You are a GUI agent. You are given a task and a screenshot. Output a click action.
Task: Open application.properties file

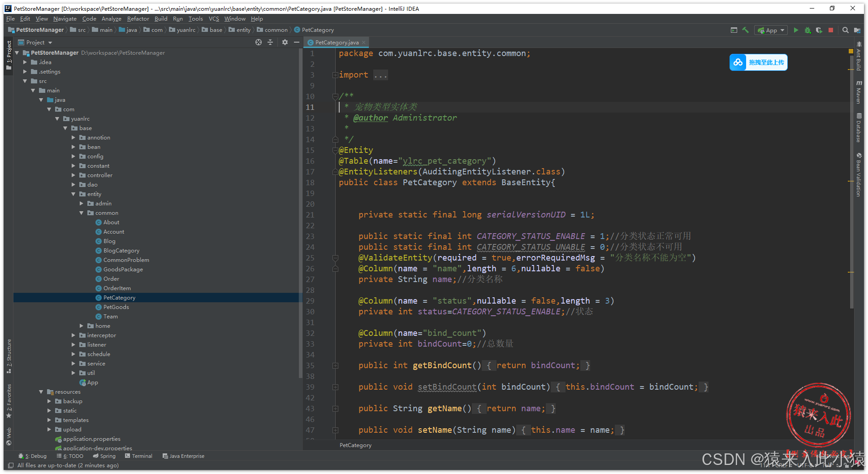tap(91, 439)
